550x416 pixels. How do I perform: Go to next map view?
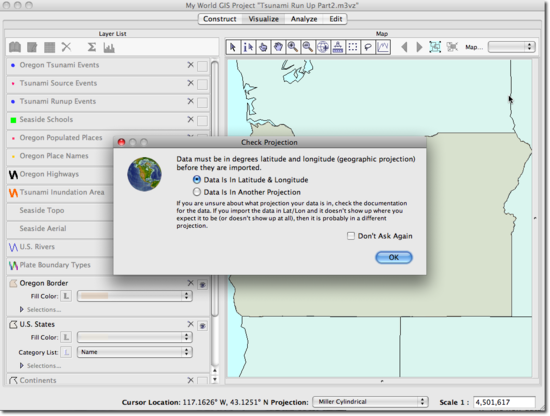click(x=419, y=47)
